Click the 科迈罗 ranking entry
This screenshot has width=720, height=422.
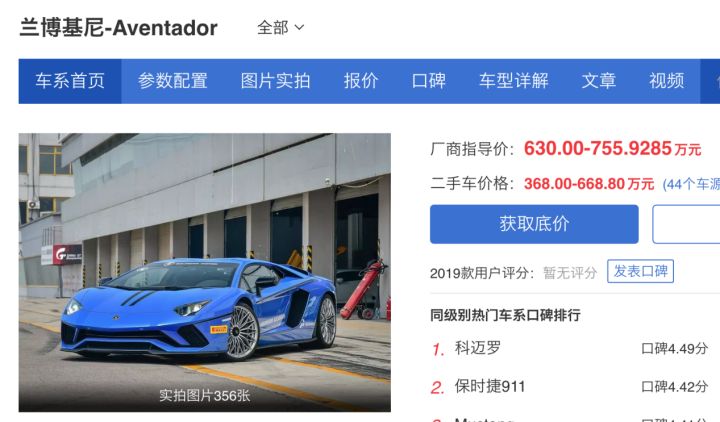coord(478,348)
